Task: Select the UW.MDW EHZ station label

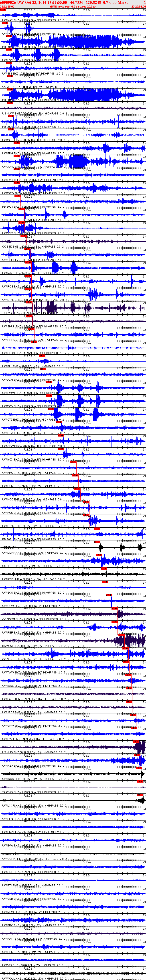Action: tap(33, 912)
